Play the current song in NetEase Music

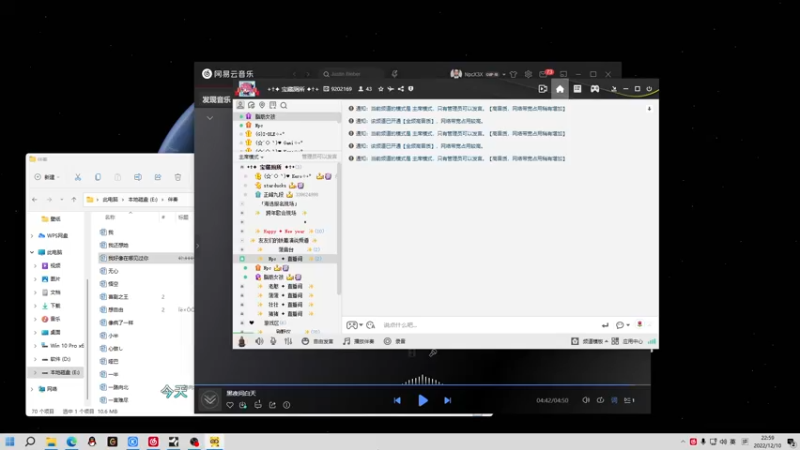423,401
